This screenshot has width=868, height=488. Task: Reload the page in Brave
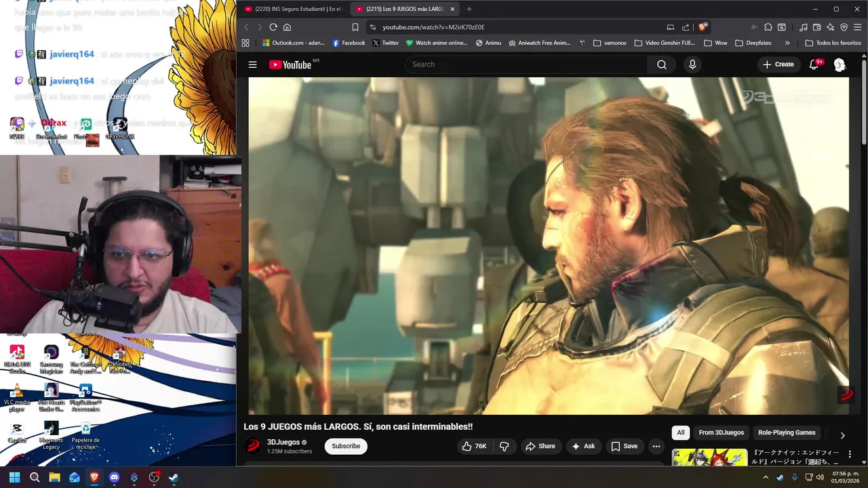[x=273, y=27]
